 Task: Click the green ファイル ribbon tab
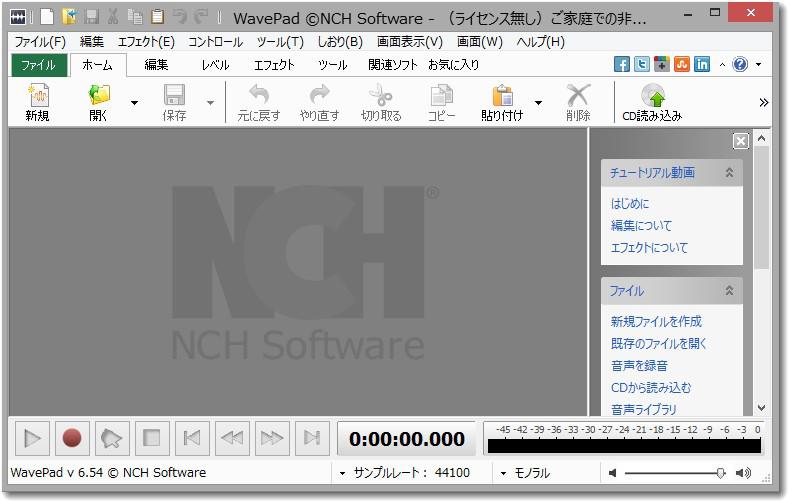[x=39, y=65]
